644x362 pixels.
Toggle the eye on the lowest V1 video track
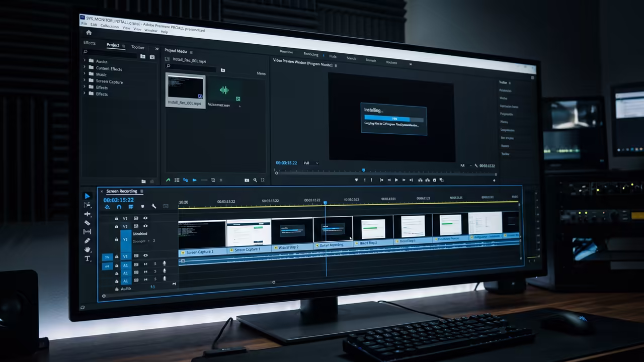(x=145, y=256)
